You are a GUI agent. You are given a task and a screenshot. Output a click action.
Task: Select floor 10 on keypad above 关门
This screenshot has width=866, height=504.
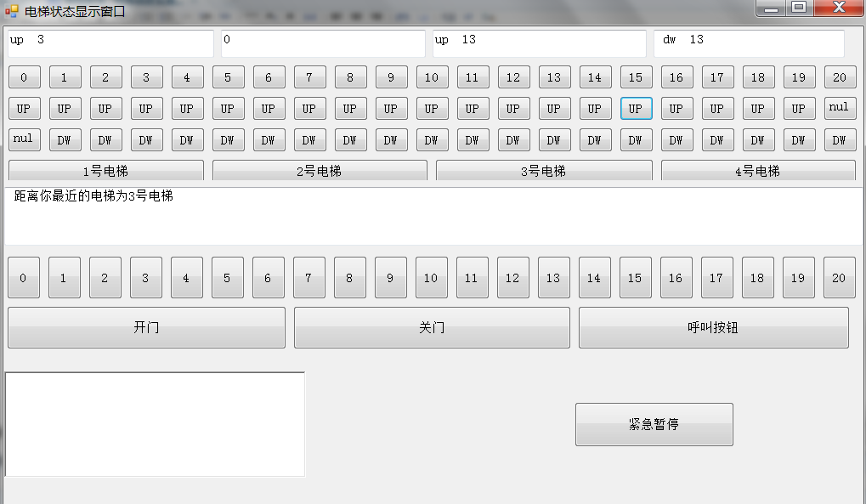click(432, 277)
